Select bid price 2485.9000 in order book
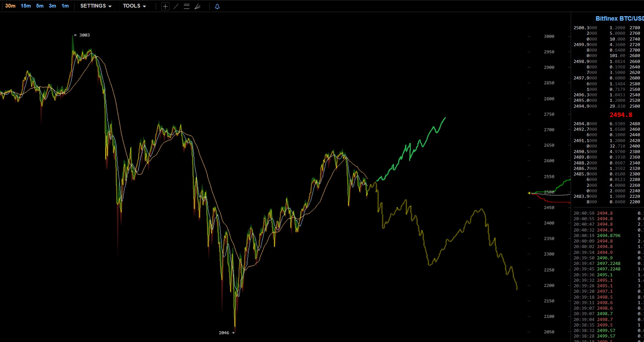The height and width of the screenshot is (342, 644). (585, 174)
